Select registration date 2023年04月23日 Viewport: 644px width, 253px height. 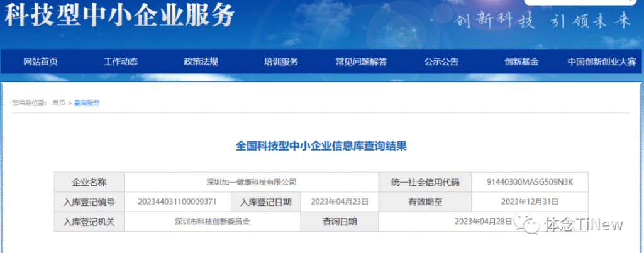(x=340, y=202)
